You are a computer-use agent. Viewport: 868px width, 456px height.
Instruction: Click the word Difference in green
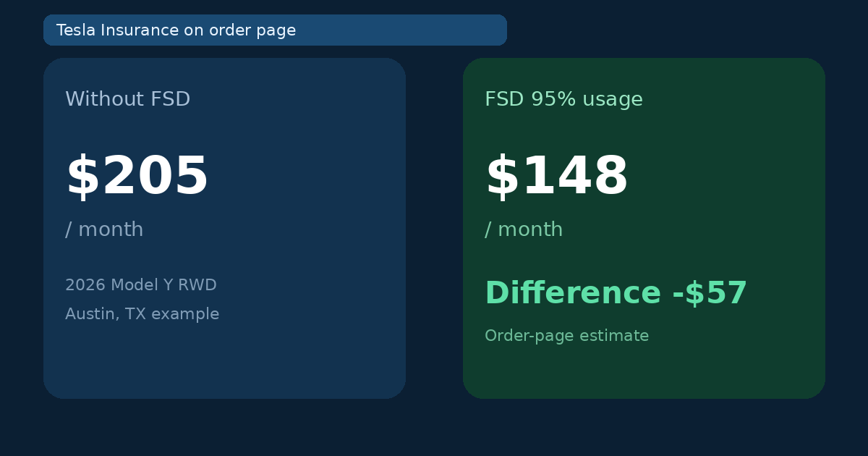pyautogui.click(x=573, y=294)
